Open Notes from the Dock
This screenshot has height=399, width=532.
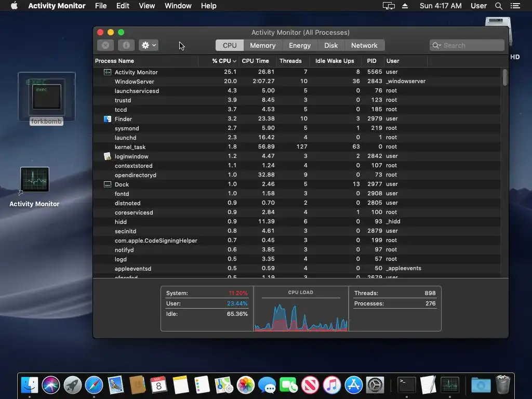(x=180, y=385)
